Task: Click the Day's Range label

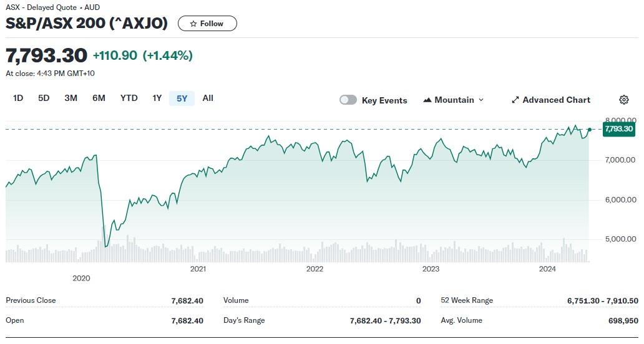Action: click(244, 320)
